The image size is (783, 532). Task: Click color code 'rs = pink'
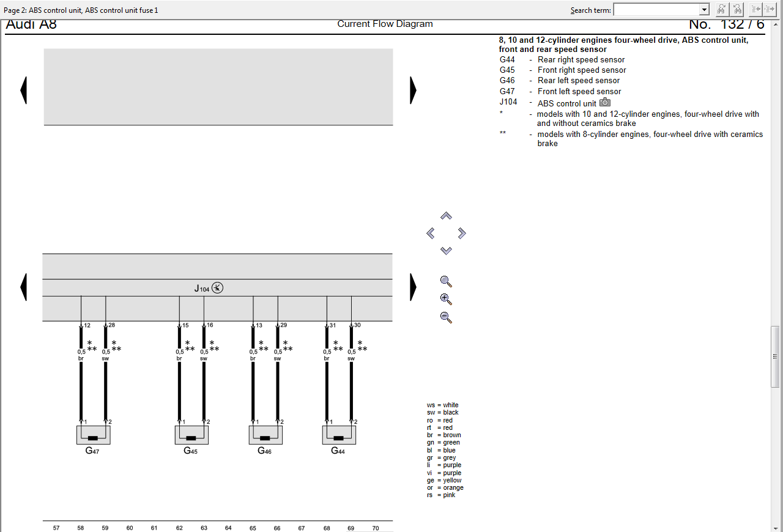click(x=441, y=495)
